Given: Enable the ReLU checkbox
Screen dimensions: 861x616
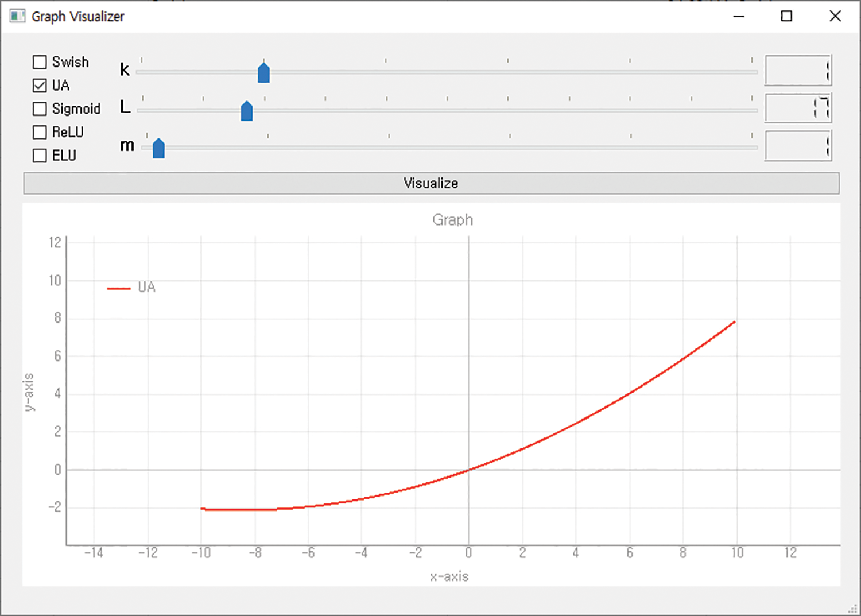Looking at the screenshot, I should pyautogui.click(x=40, y=133).
